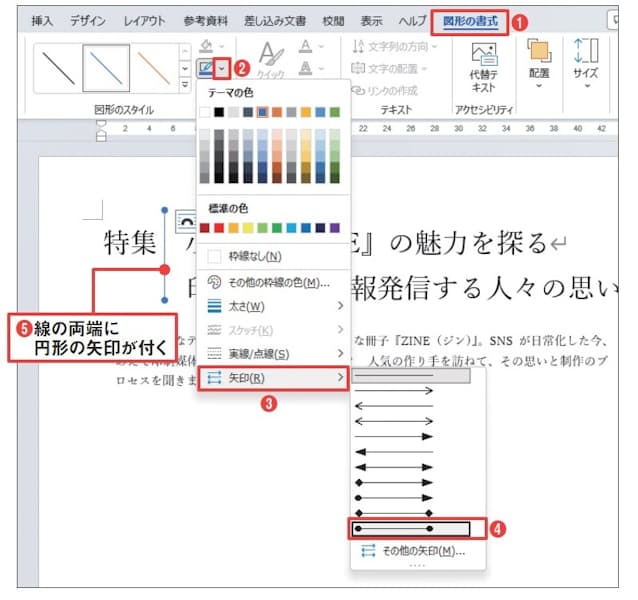Expand the 実線/点線(S) submenu

(x=273, y=354)
